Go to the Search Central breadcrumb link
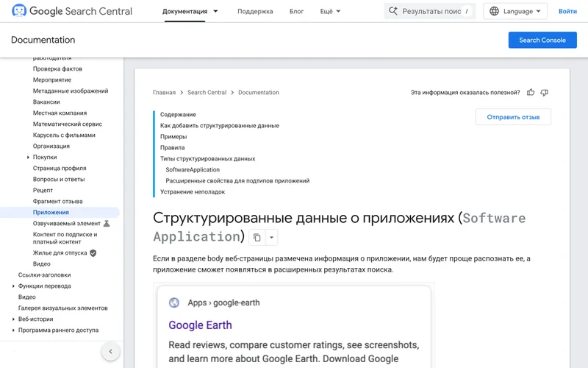The image size is (588, 368). (207, 93)
